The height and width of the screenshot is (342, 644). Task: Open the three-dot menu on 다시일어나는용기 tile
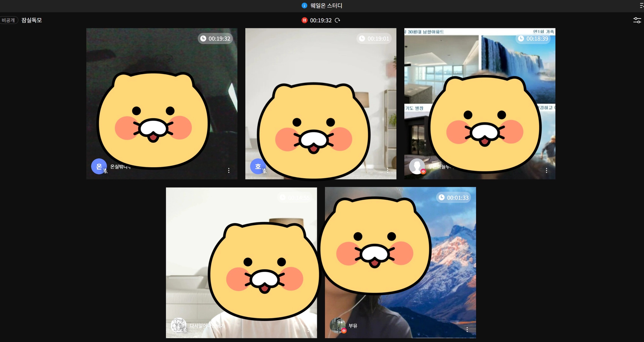[308, 329]
